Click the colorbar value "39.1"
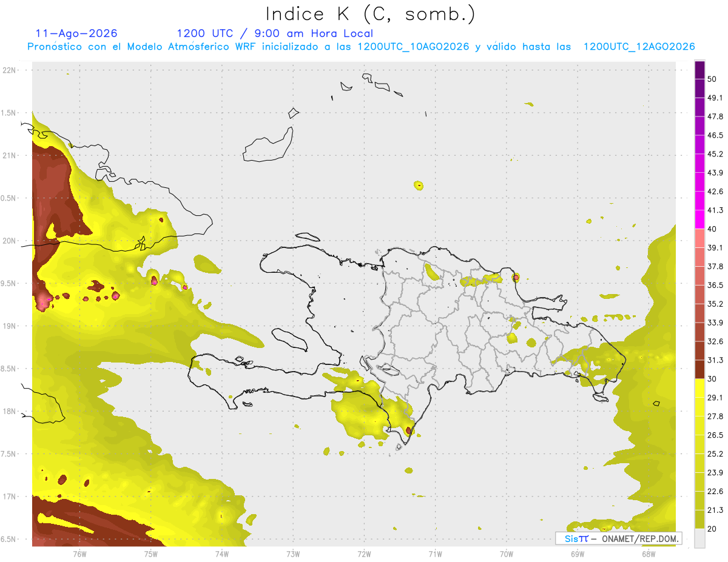 click(715, 248)
